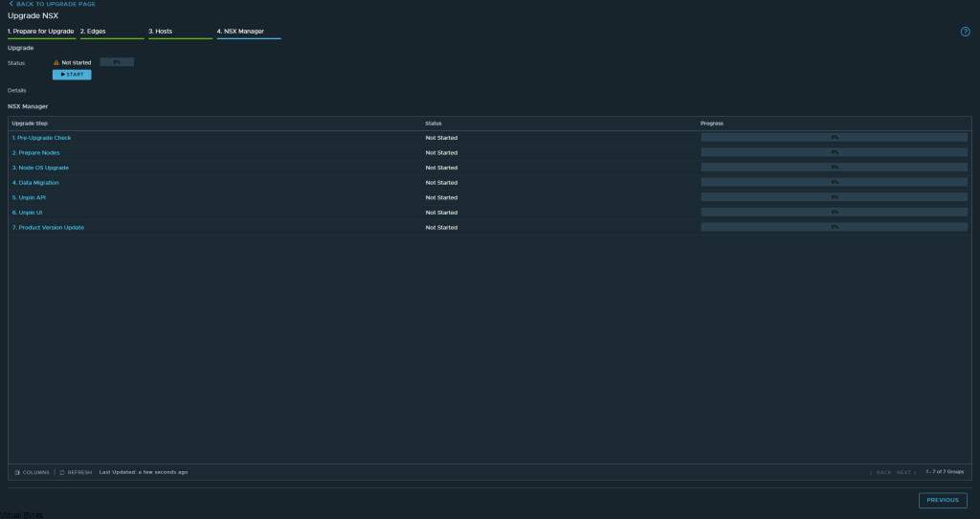Open the Node OS Upgrade step
980x519 pixels.
pos(40,168)
